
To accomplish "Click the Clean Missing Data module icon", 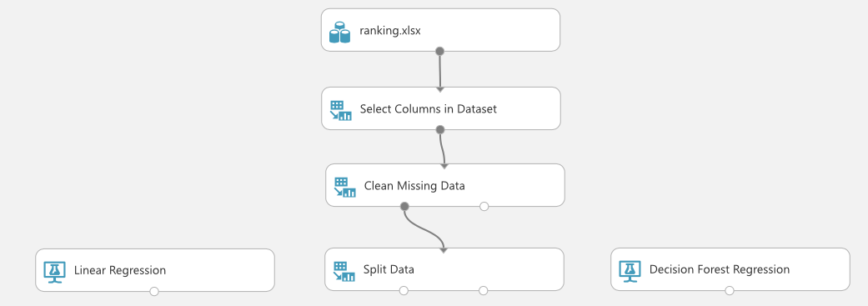I will click(x=345, y=187).
